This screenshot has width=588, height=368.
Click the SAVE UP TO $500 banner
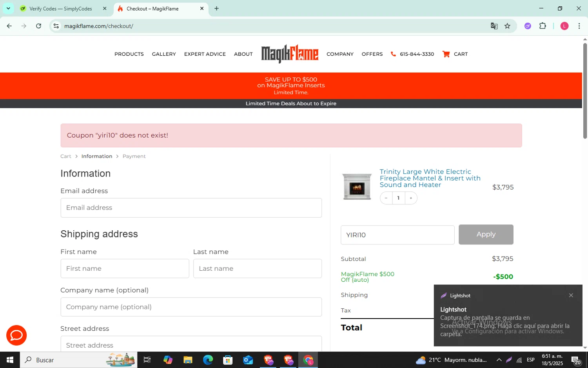291,86
